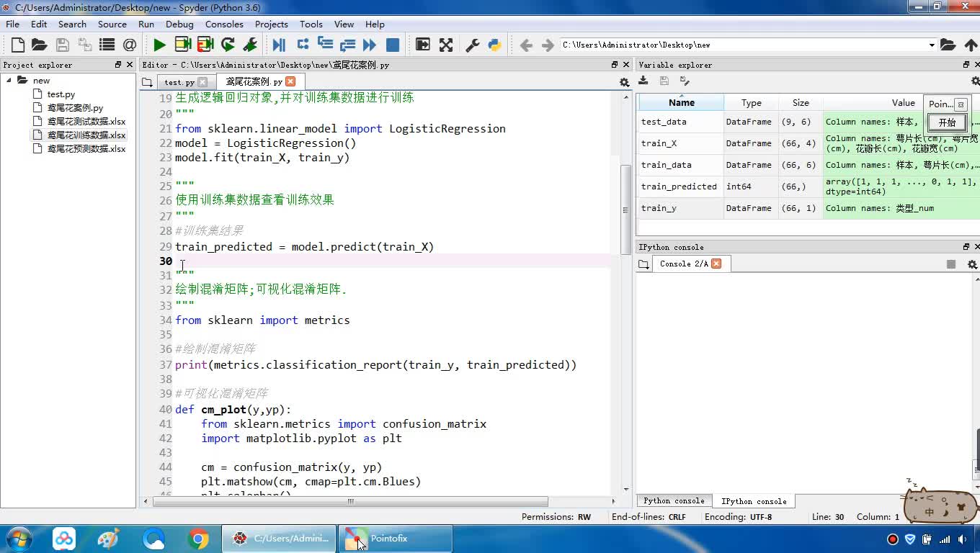Collapse the 'new' project folder
Viewport: 980px width, 553px height.
9,80
